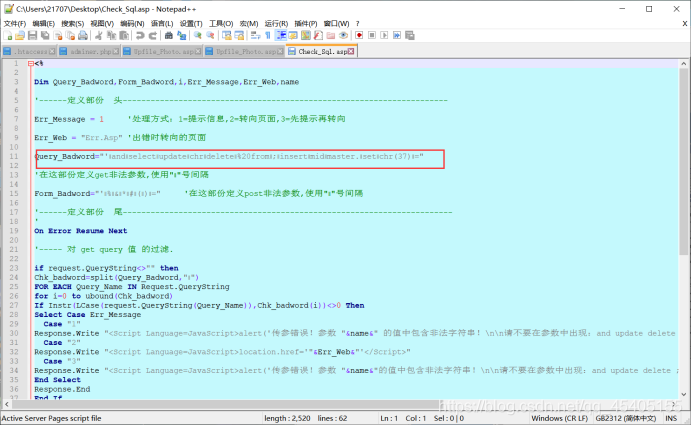Toggle the indent guide icon
This screenshot has height=425, width=692.
[x=280, y=35]
